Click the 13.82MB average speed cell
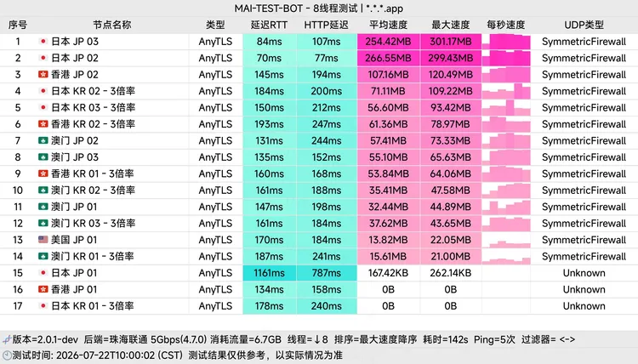The width and height of the screenshot is (638, 364). (x=388, y=240)
